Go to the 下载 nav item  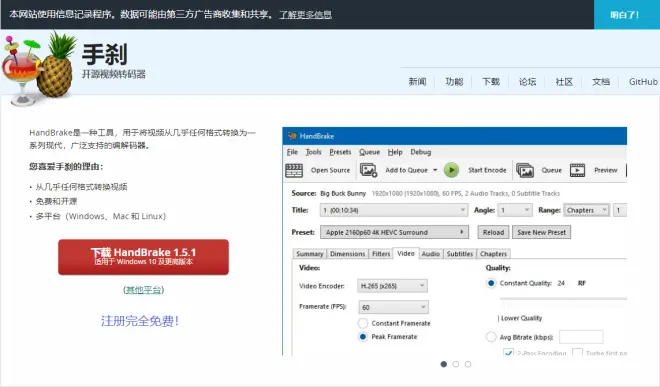click(x=491, y=82)
